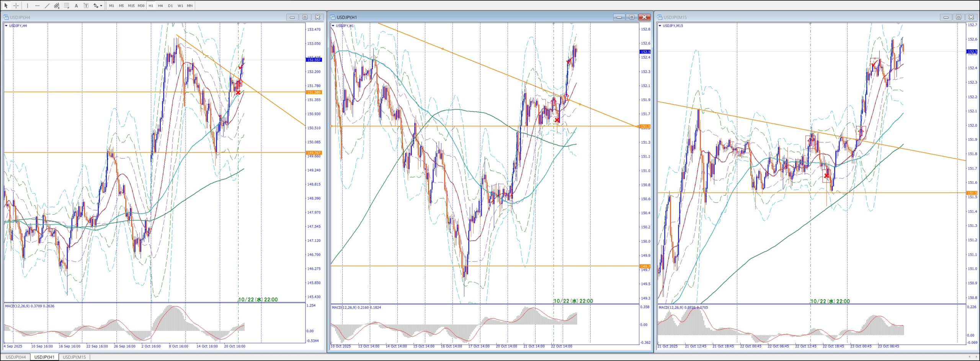The image size is (980, 361).
Task: Choose the text annotation tool (A)
Action: tap(76, 5)
